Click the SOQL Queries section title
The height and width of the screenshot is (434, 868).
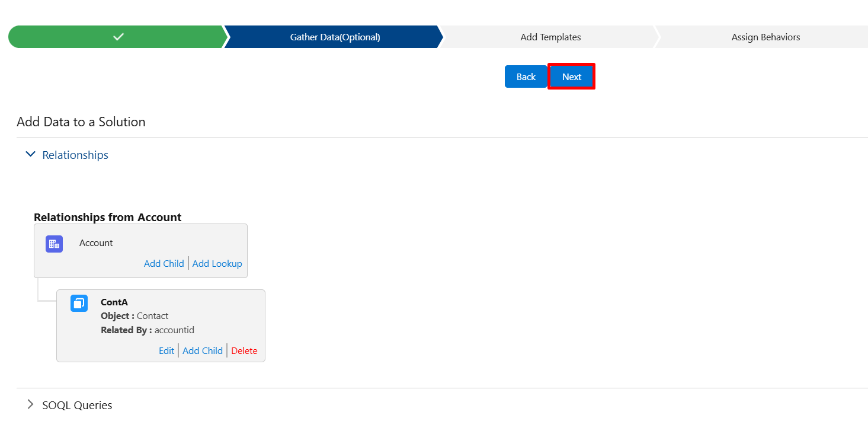77,405
